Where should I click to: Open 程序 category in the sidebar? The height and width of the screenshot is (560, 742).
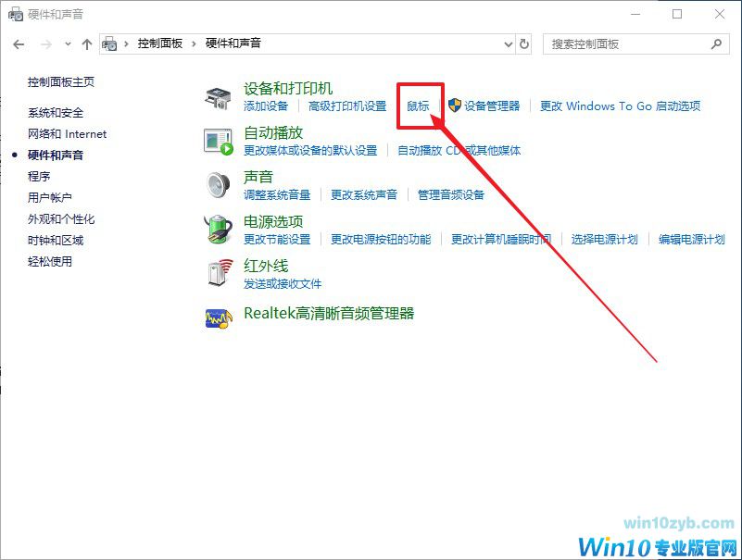[x=39, y=177]
